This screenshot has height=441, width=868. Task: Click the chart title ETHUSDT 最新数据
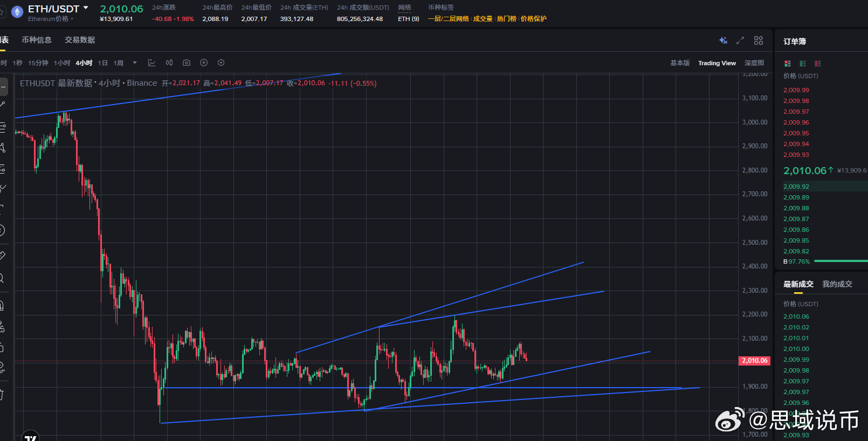click(x=56, y=83)
